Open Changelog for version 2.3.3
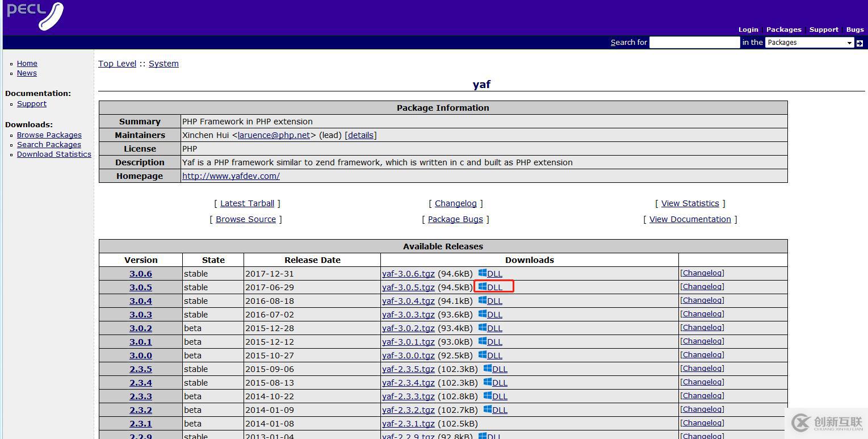 tap(702, 396)
